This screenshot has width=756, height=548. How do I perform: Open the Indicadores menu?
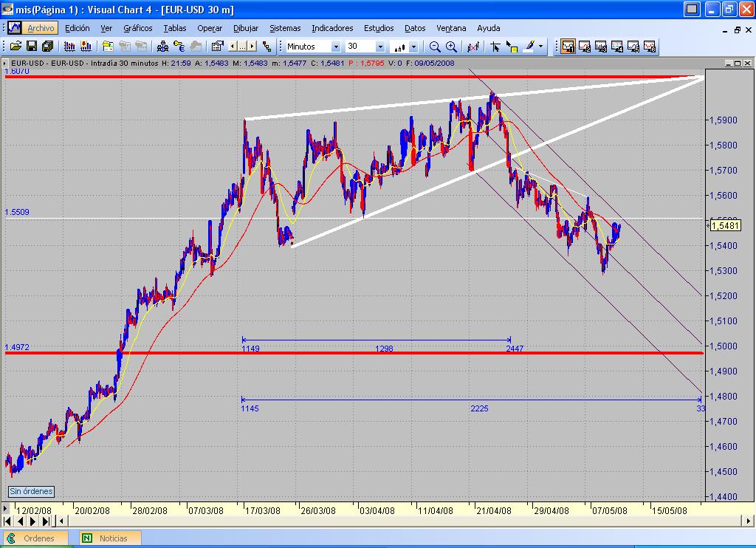pos(331,28)
